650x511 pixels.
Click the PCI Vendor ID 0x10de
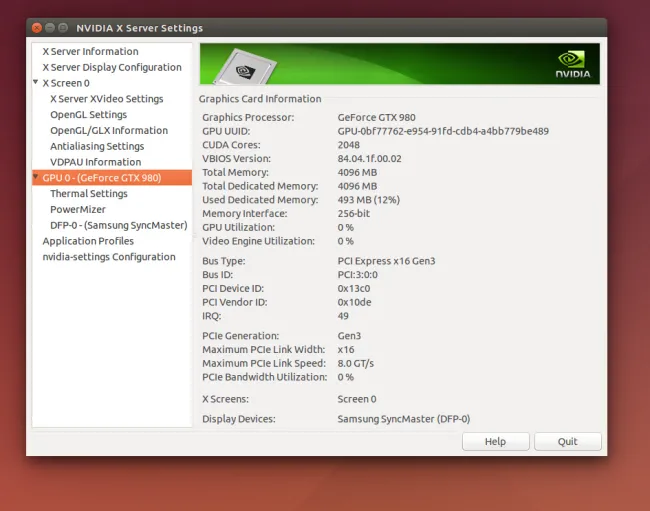pos(354,302)
